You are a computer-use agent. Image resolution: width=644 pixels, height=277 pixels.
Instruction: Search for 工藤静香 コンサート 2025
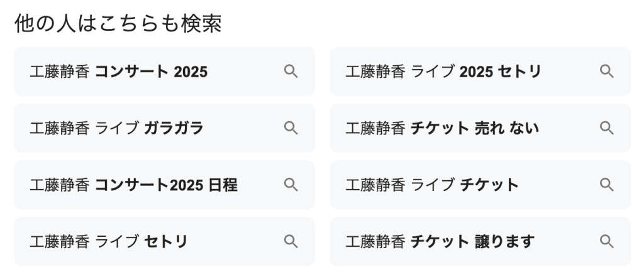119,72
